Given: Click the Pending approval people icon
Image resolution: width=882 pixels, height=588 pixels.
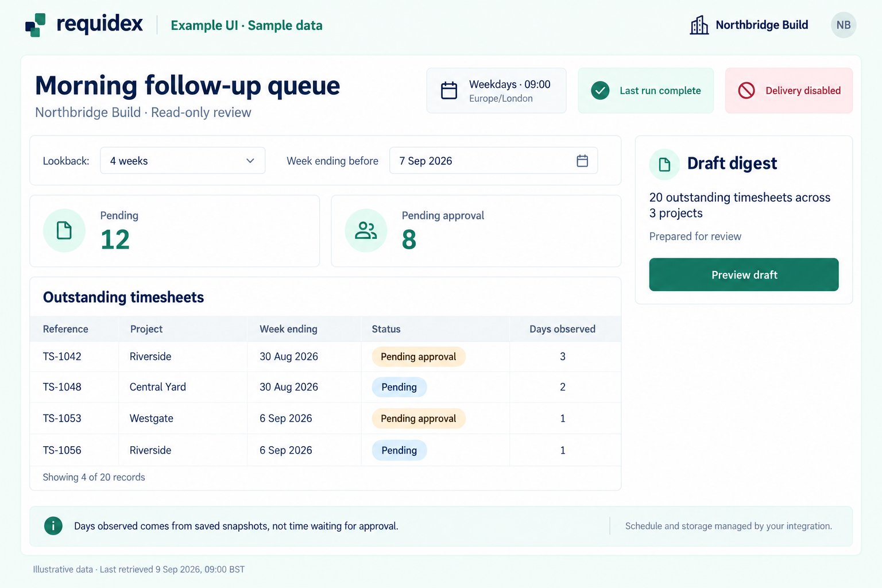Looking at the screenshot, I should (366, 230).
